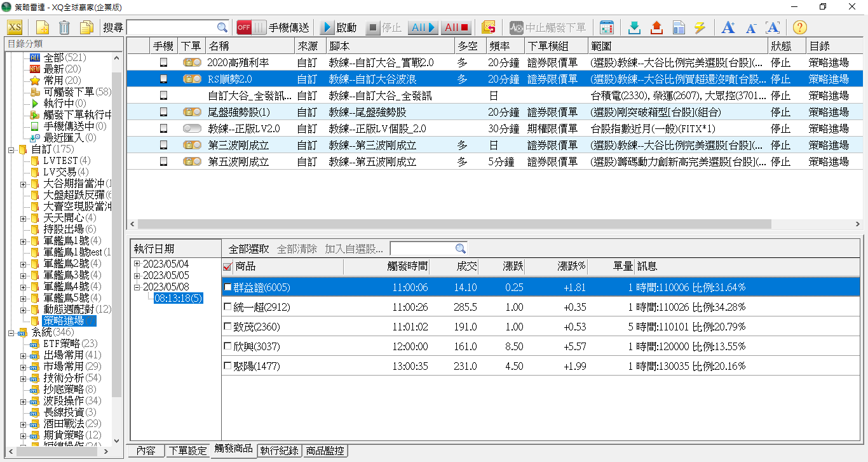Check the box beside 群益證(6005)

228,288
